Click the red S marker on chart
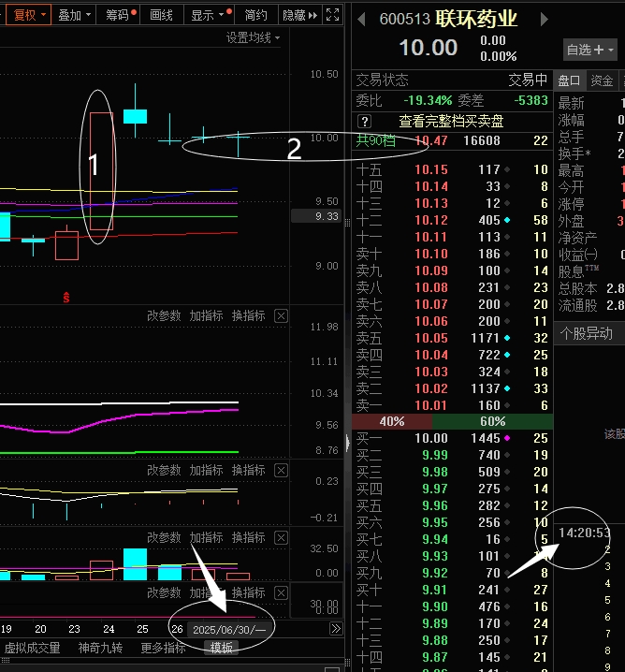Image resolution: width=625 pixels, height=672 pixels. 66,297
